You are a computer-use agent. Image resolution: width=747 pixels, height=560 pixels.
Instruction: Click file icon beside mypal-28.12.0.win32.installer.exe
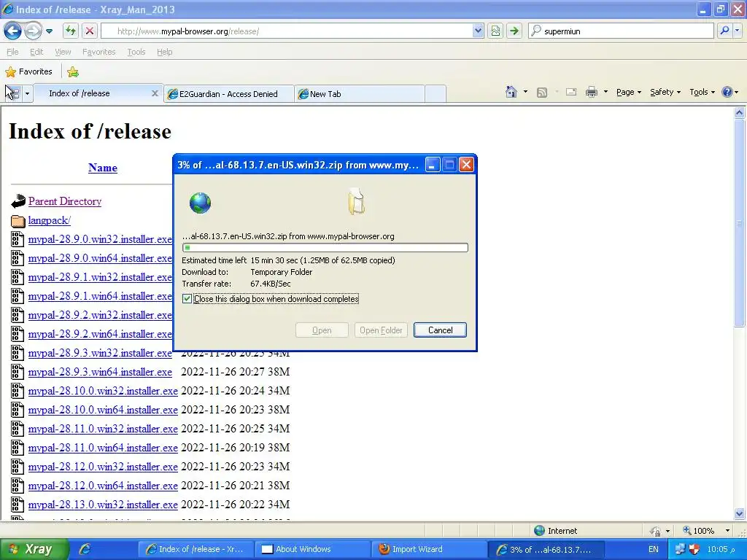[18, 467]
